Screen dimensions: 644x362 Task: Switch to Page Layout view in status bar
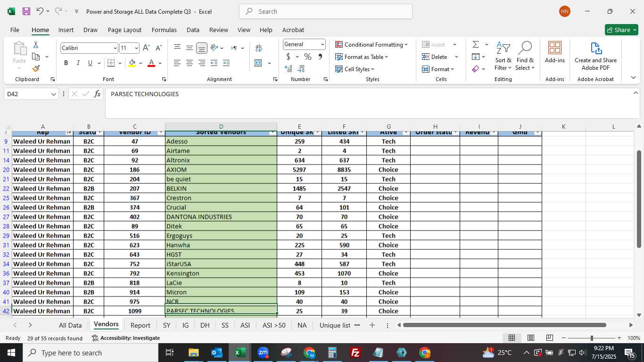pos(530,338)
